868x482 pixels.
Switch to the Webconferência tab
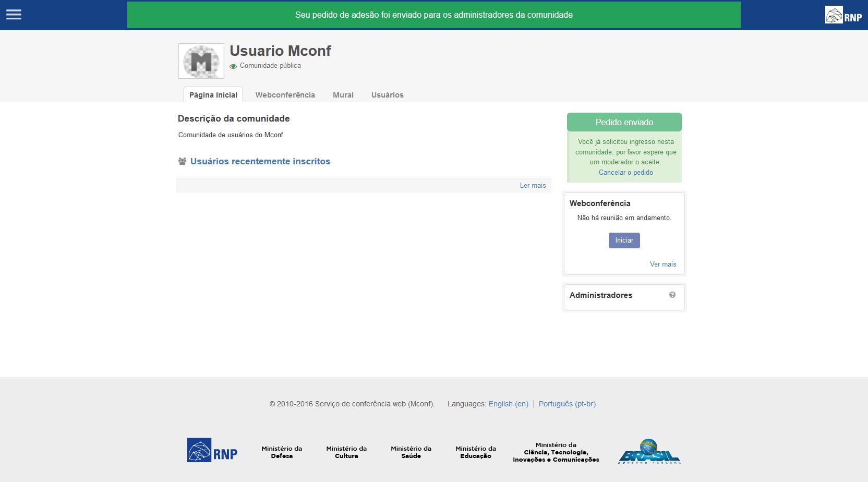[x=285, y=95]
